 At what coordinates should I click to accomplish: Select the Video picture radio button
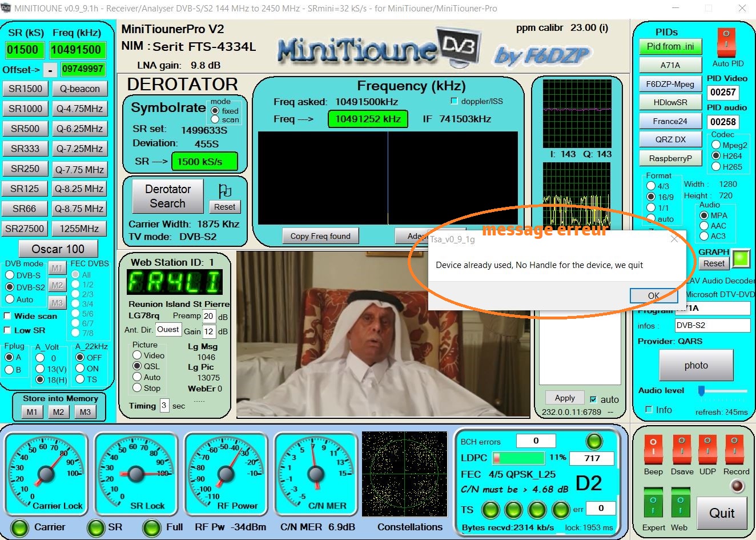point(137,355)
